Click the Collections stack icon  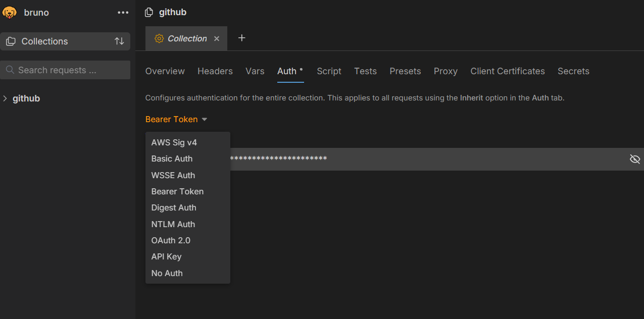click(x=11, y=41)
